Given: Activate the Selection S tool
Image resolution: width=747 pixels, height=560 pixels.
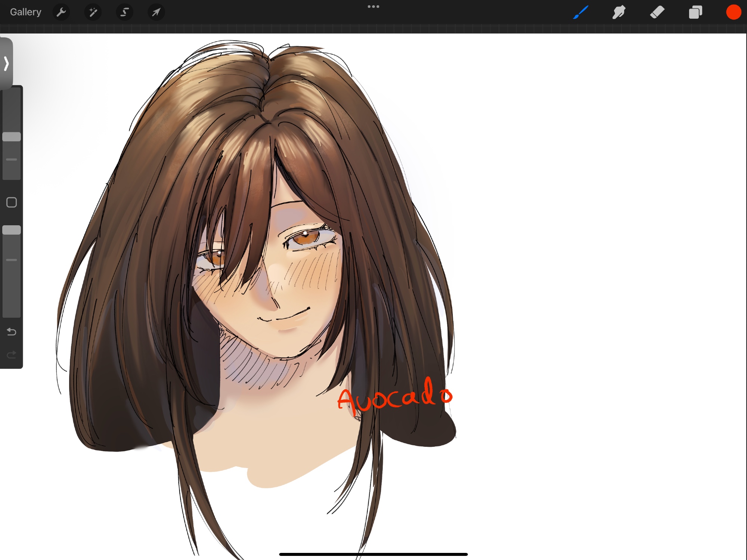Looking at the screenshot, I should (x=124, y=12).
